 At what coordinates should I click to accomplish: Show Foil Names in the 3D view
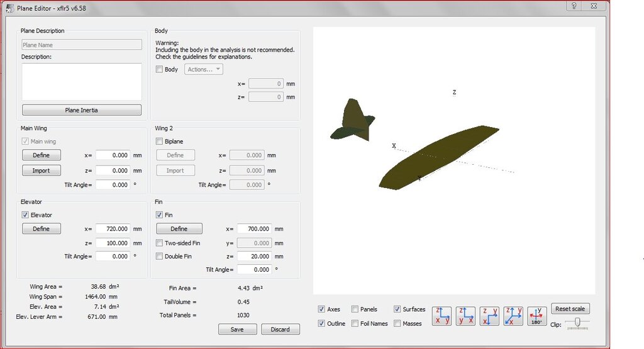[355, 324]
